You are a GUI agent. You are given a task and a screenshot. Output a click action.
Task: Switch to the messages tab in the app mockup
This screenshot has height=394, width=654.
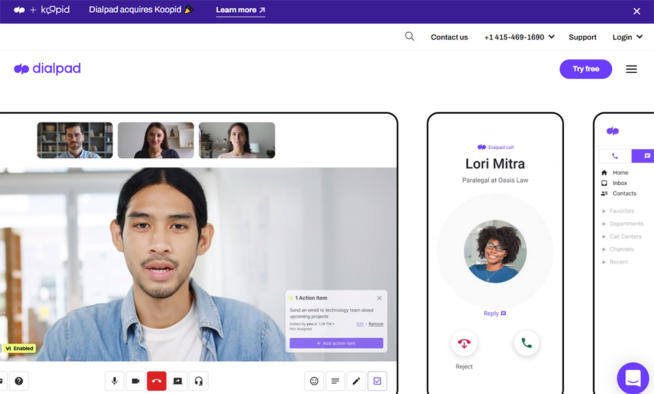point(644,156)
